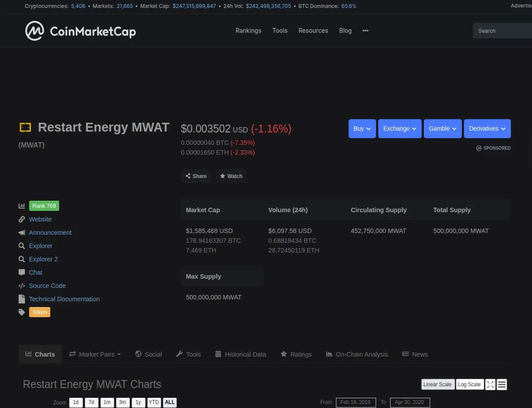Click the Rank 769 badge
This screenshot has height=408, width=532.
pyautogui.click(x=44, y=206)
